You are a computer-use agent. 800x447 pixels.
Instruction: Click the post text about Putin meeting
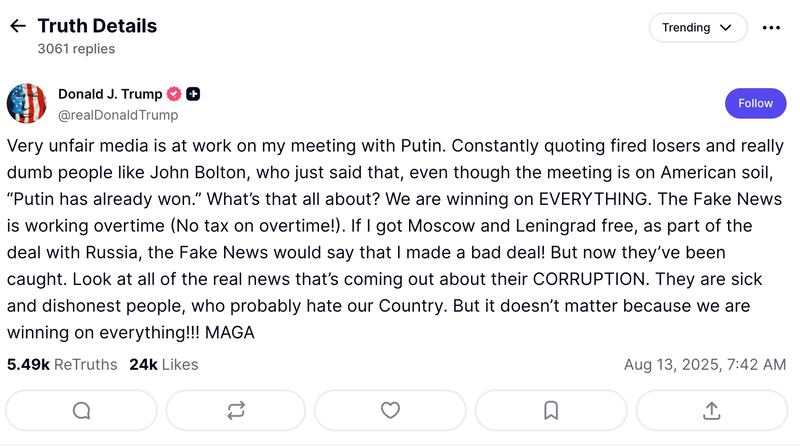coord(390,238)
